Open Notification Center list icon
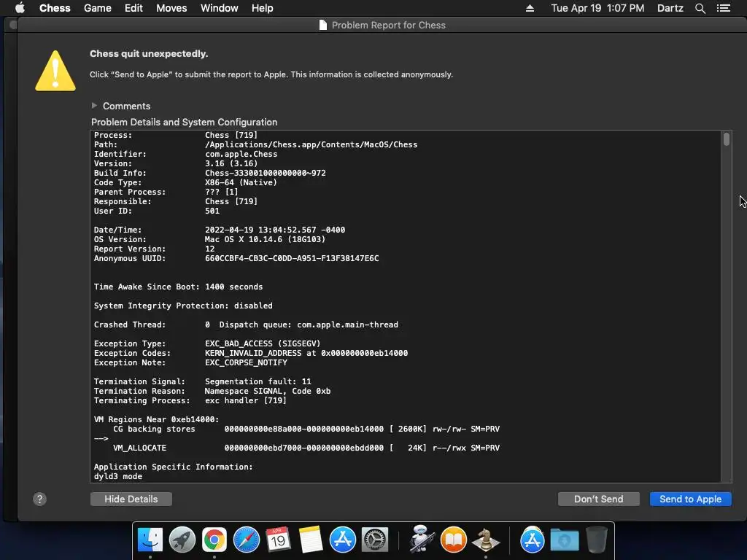747x560 pixels. pos(723,8)
